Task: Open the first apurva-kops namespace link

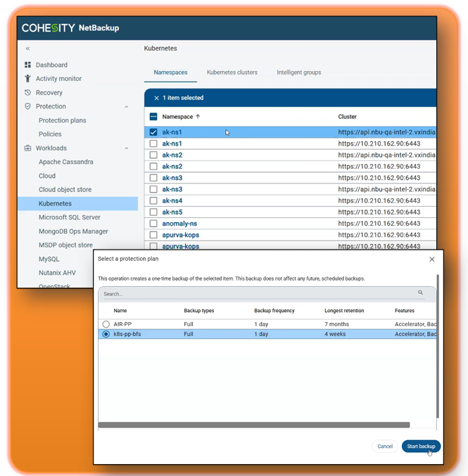Action: 180,235
